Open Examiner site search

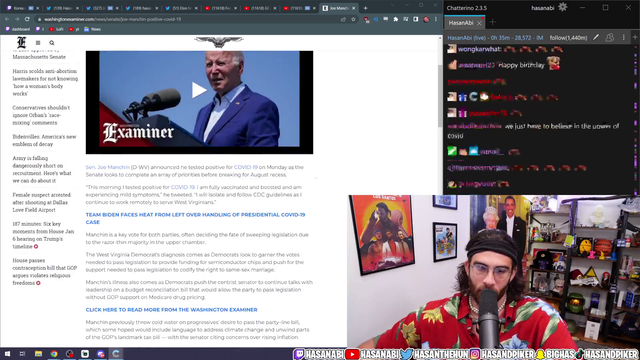tap(52, 43)
